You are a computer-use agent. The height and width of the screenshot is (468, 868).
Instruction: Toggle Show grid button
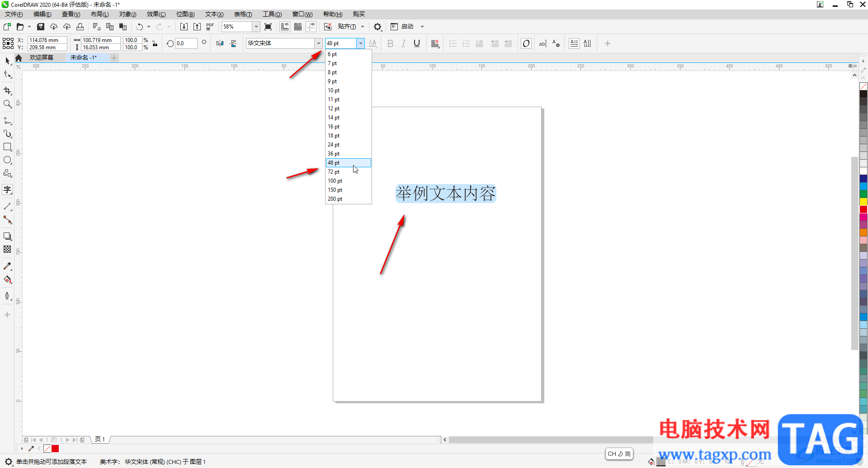298,27
